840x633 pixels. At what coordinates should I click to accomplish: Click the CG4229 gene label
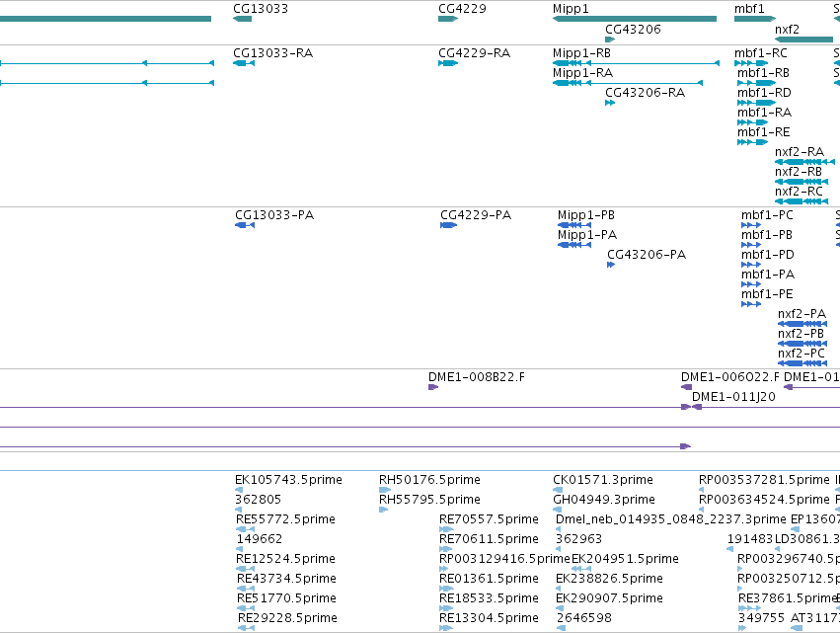[462, 9]
